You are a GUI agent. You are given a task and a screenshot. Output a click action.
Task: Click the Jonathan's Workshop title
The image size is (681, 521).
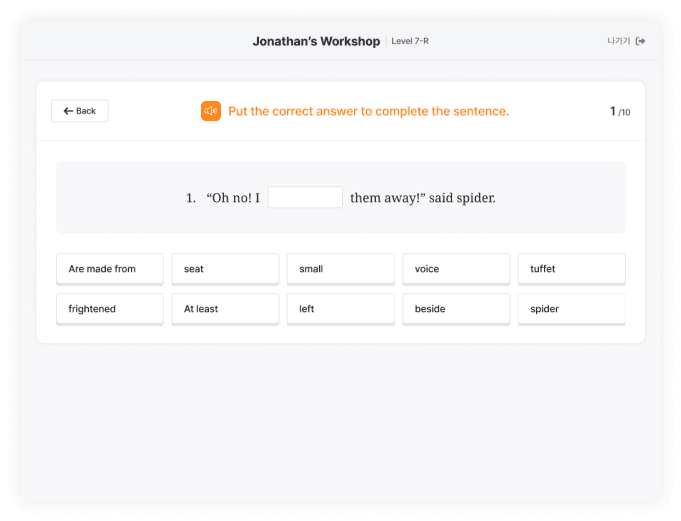click(x=316, y=41)
